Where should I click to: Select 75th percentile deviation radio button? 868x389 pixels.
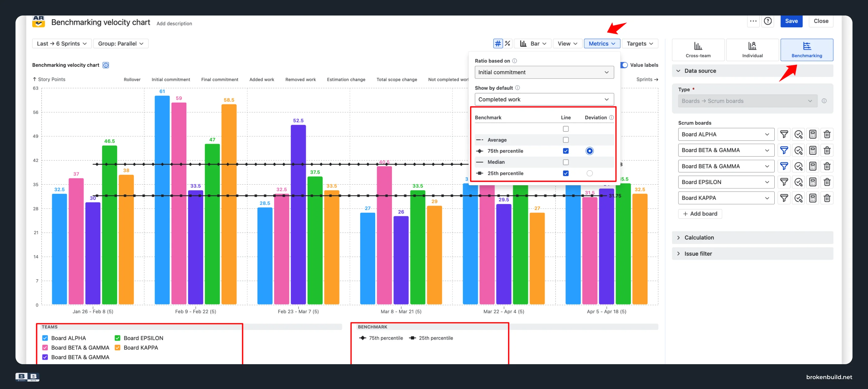pyautogui.click(x=589, y=151)
